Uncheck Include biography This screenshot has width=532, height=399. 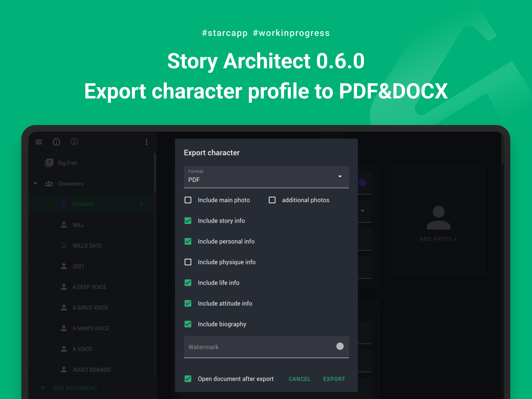click(188, 324)
